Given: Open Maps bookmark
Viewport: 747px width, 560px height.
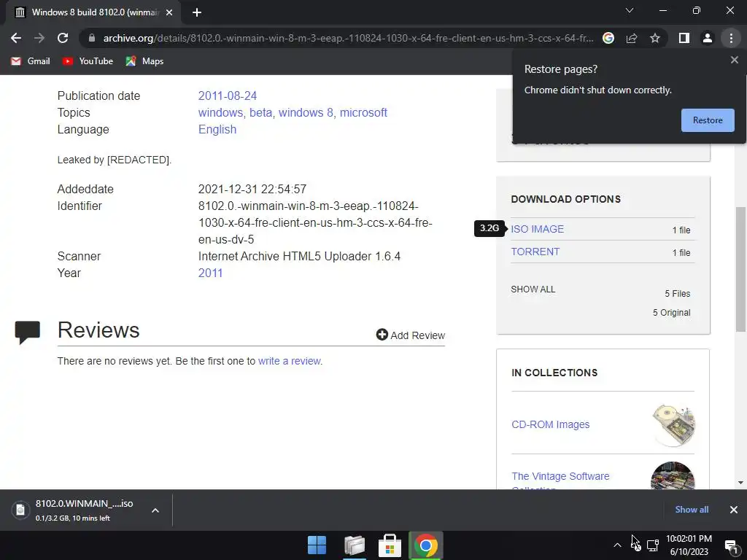Looking at the screenshot, I should click(144, 61).
